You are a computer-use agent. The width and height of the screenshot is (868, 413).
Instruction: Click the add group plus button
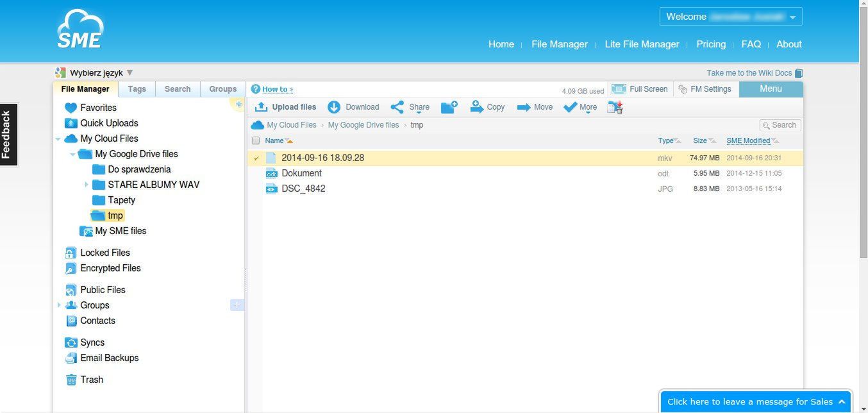point(237,305)
